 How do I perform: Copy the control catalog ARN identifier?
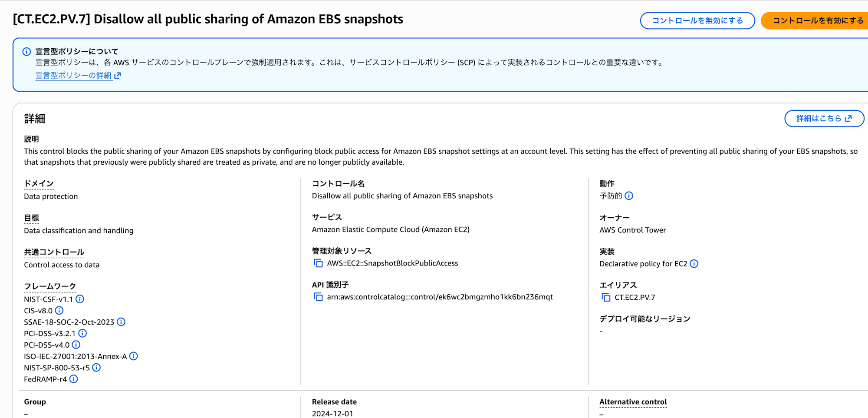[x=319, y=297]
